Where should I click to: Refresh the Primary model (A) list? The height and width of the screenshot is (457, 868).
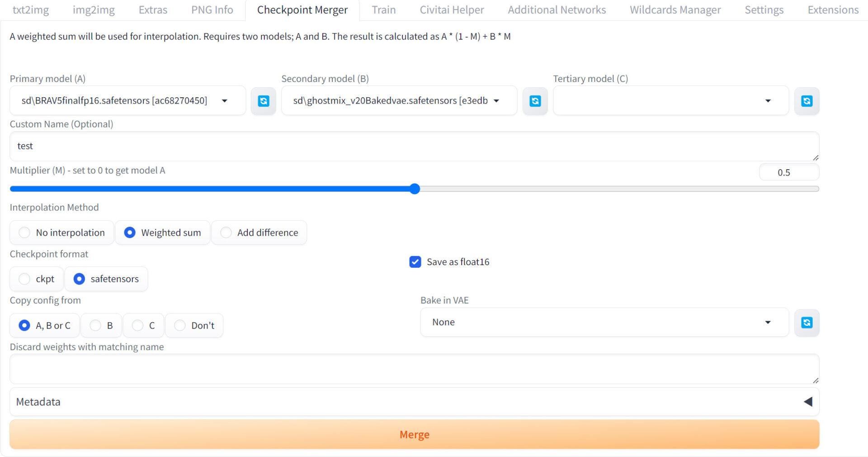pos(264,100)
